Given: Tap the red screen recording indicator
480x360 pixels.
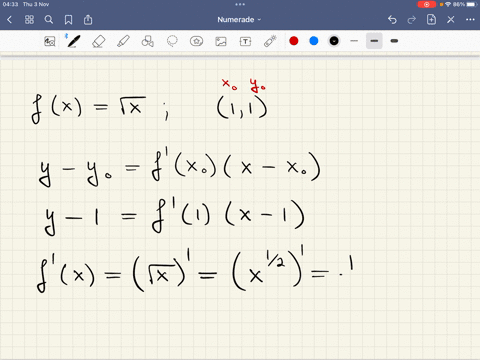Looking at the screenshot, I should point(427,4).
